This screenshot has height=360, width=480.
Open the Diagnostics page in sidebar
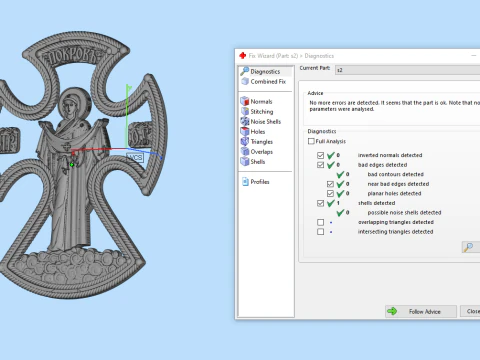tap(265, 71)
